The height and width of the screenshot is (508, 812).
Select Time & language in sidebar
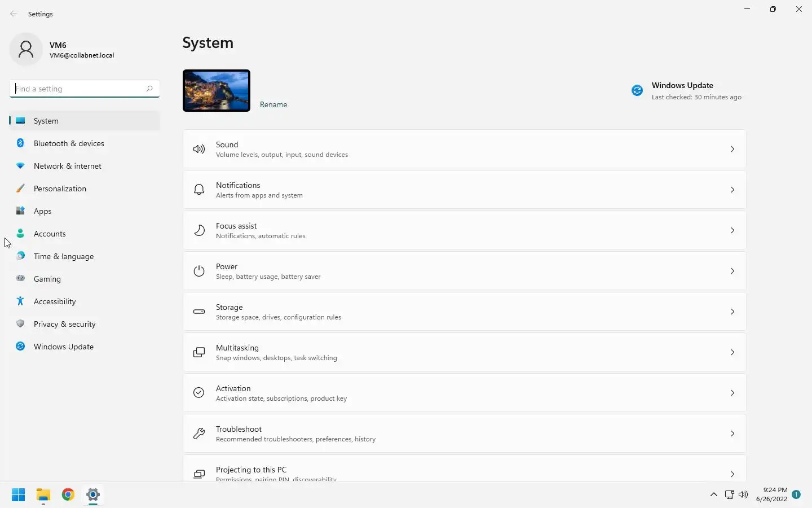tap(64, 256)
